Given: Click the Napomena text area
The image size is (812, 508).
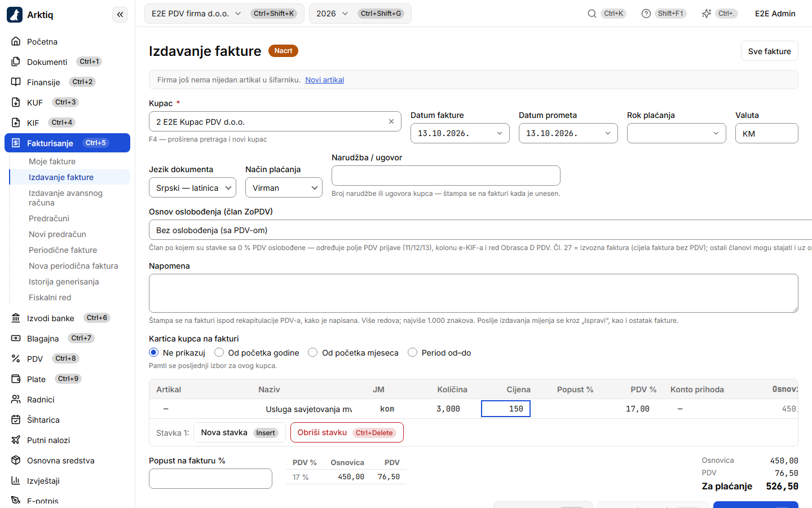Looking at the screenshot, I should click(x=474, y=293).
